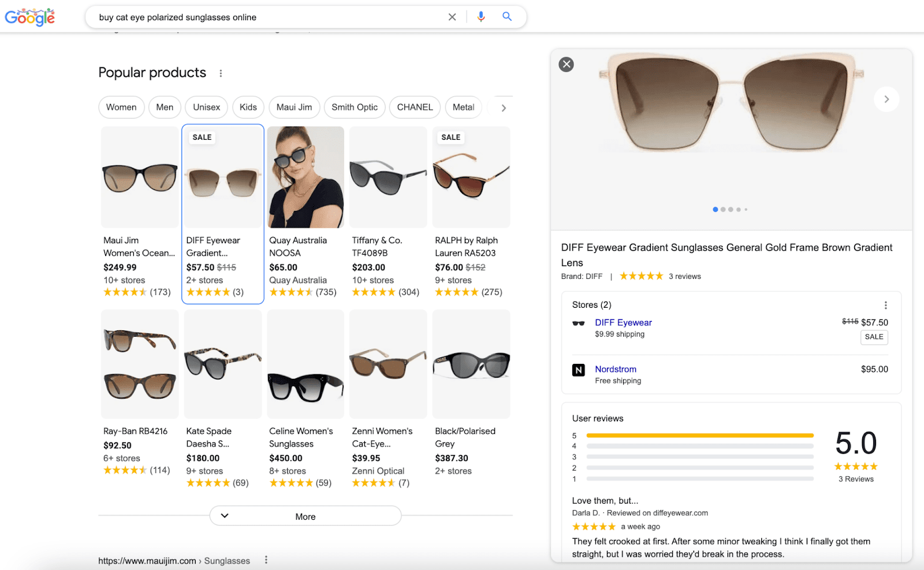Open options for mauijim.com result
Screen dimensions: 924x570
pos(266,560)
